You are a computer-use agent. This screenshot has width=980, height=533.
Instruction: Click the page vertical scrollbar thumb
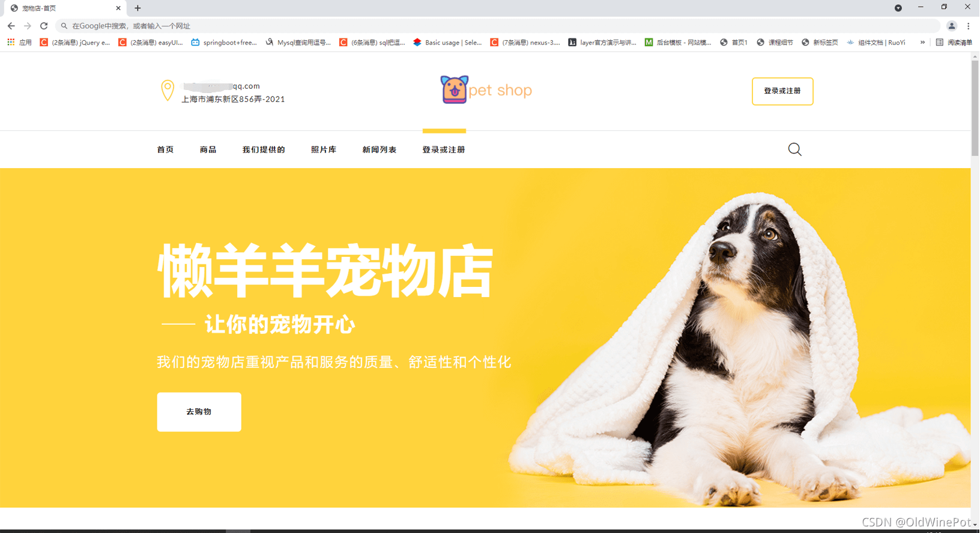(975, 108)
